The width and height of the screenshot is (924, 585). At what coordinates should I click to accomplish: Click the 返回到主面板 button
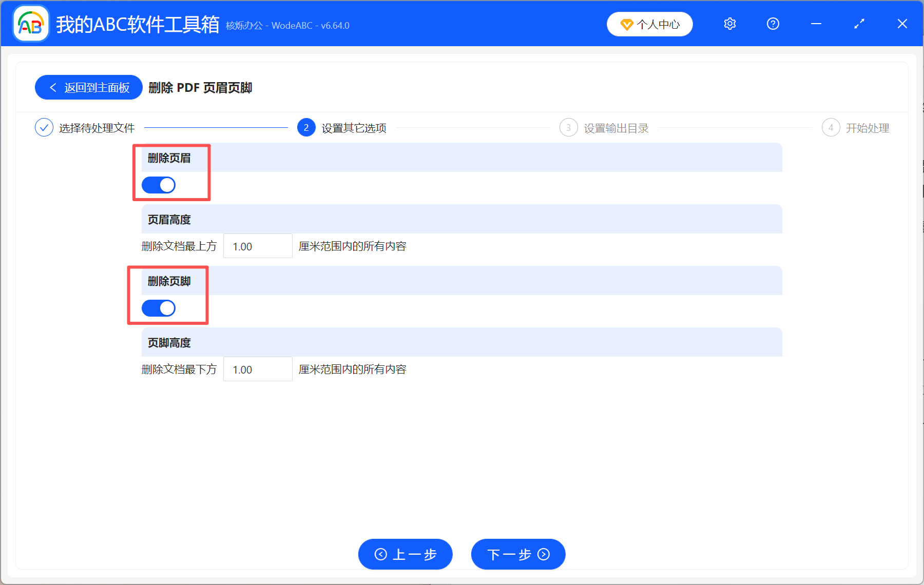coord(88,87)
